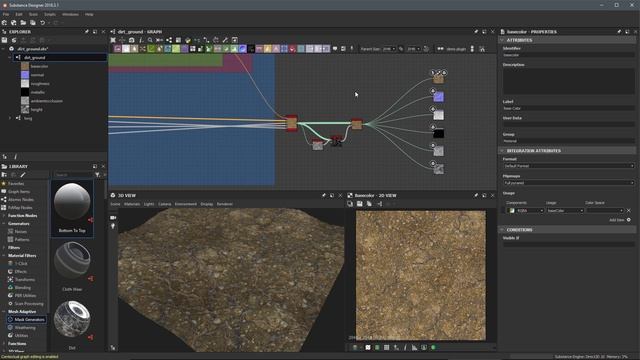Open the Windows menu
This screenshot has width=640, height=360.
[70, 14]
